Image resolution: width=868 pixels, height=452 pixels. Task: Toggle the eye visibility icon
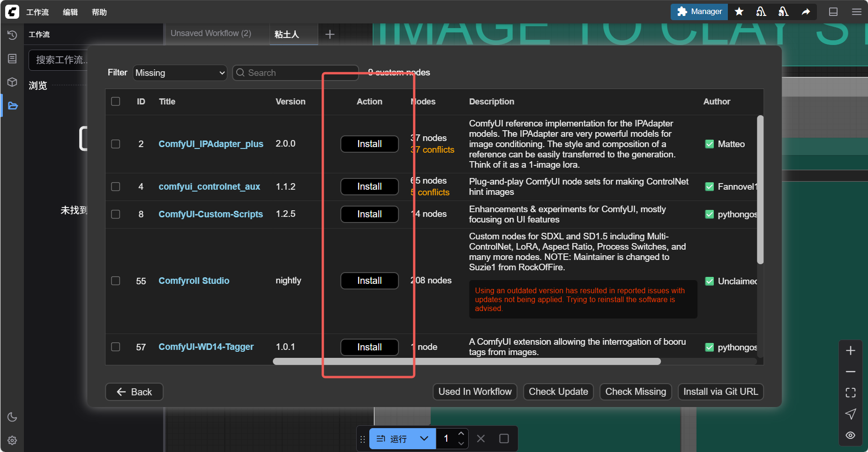(x=850, y=435)
